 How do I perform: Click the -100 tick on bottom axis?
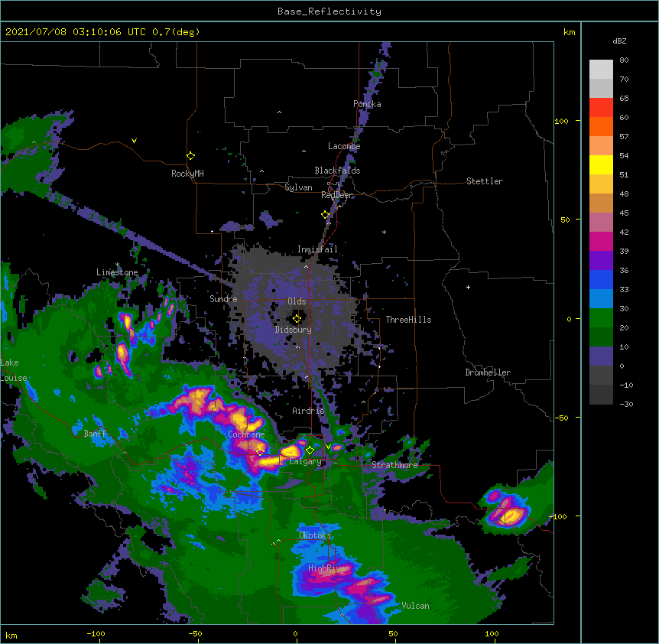tap(96, 633)
